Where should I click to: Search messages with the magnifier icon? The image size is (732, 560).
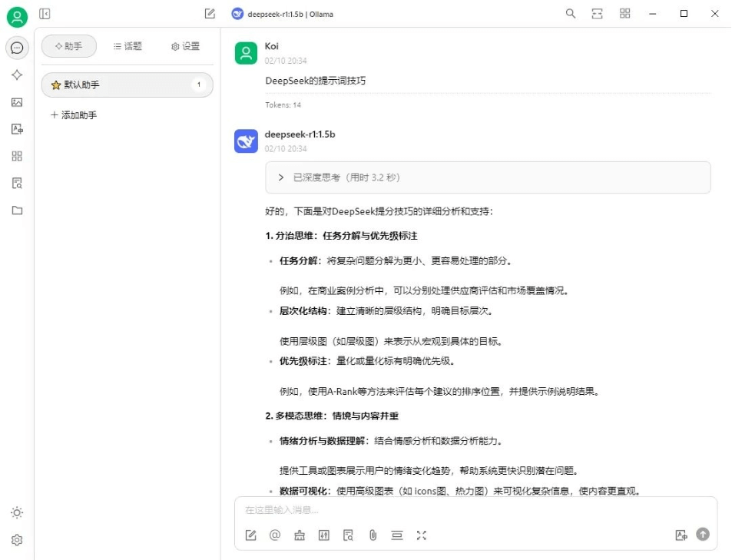pos(571,14)
